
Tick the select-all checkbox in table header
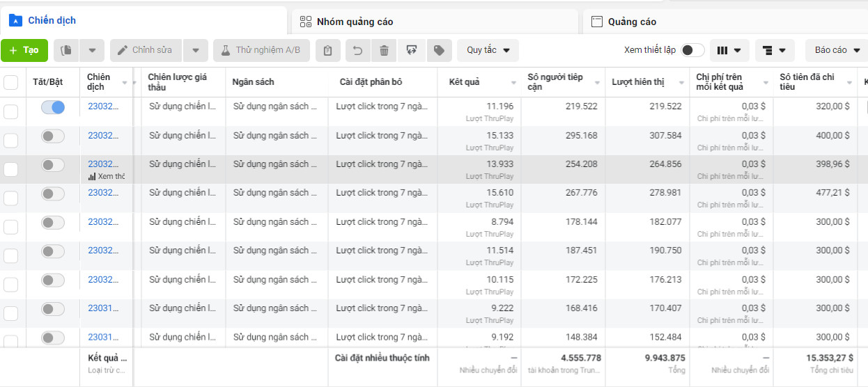(x=11, y=83)
